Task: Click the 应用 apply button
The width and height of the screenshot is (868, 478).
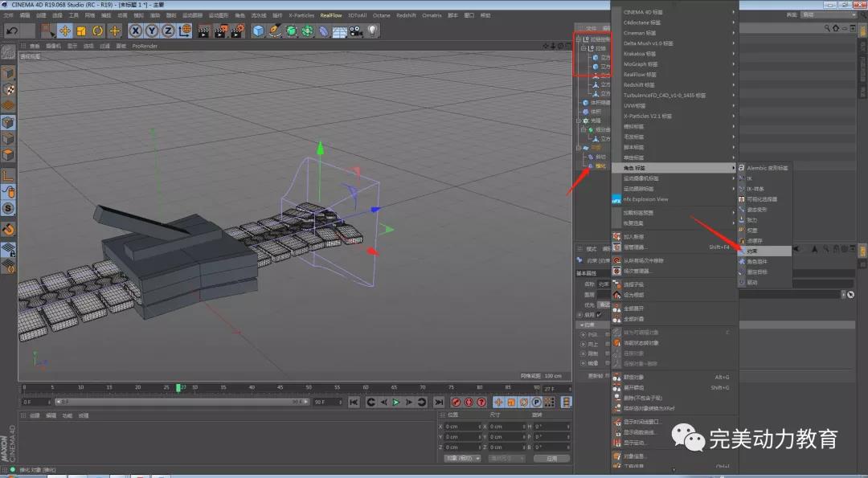Action: click(551, 458)
